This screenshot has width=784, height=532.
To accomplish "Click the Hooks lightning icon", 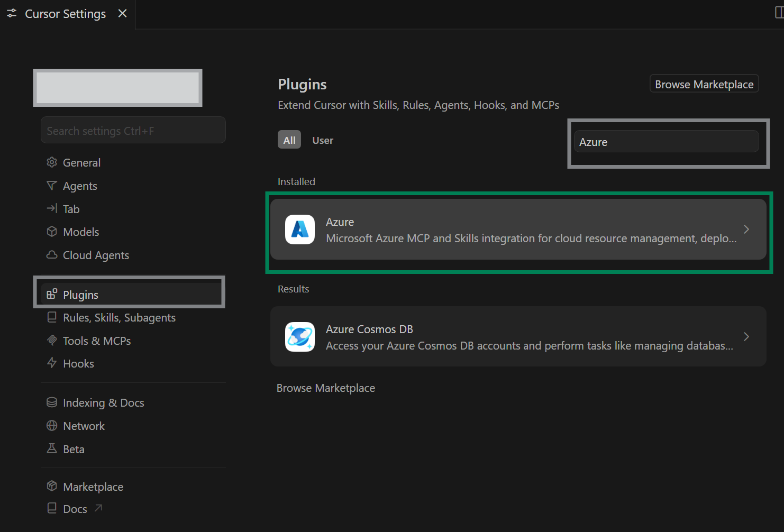I will point(52,363).
